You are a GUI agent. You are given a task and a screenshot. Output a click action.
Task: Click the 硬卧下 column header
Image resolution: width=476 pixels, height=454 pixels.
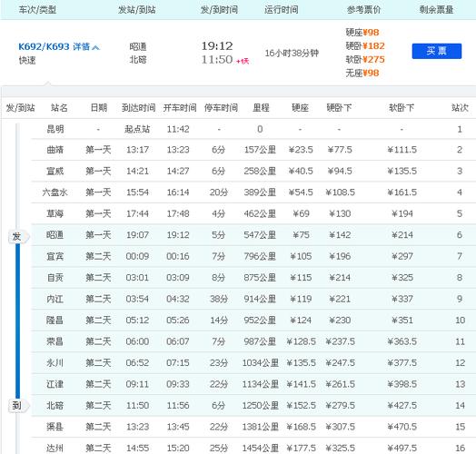339,108
